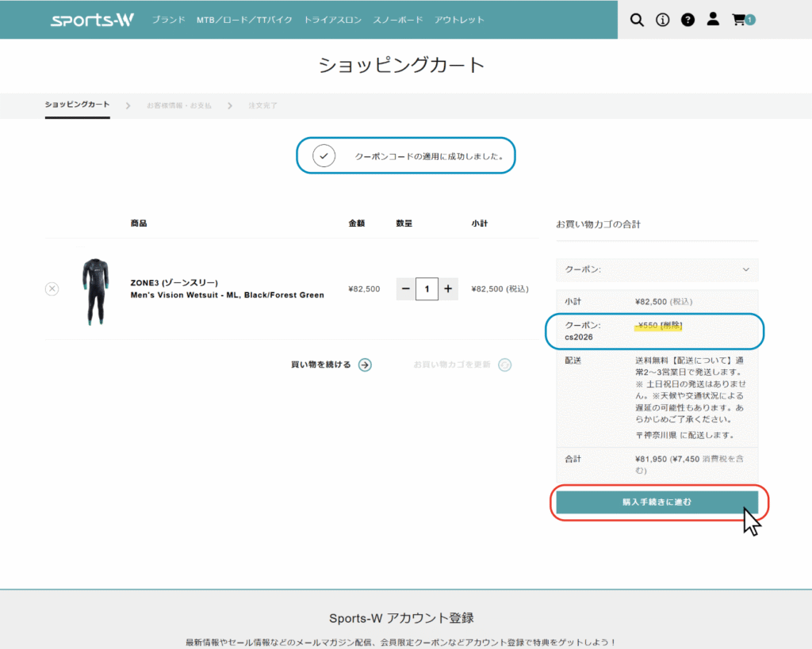Click the Men's Vision Wetsuit product name link
Screen dimensions: 812x649
[x=227, y=295]
